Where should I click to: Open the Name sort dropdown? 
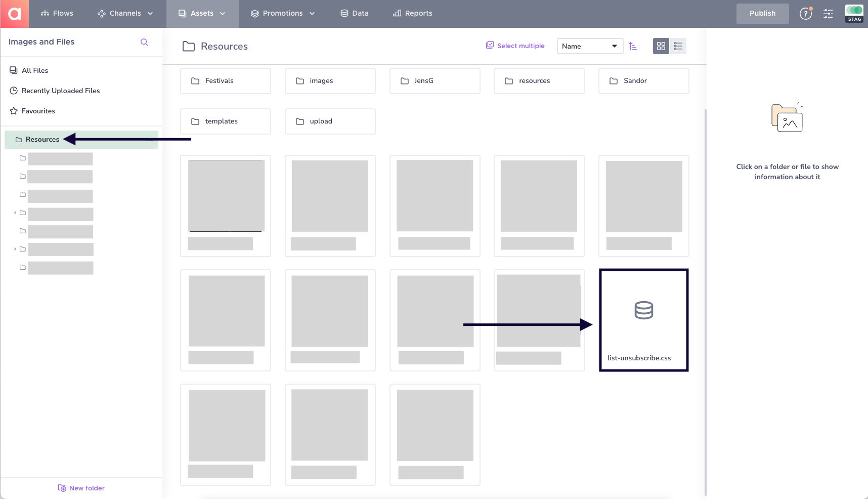tap(590, 46)
